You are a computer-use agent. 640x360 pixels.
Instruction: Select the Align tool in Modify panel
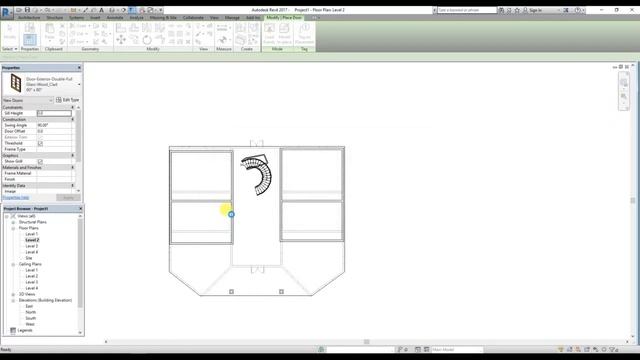click(x=121, y=28)
